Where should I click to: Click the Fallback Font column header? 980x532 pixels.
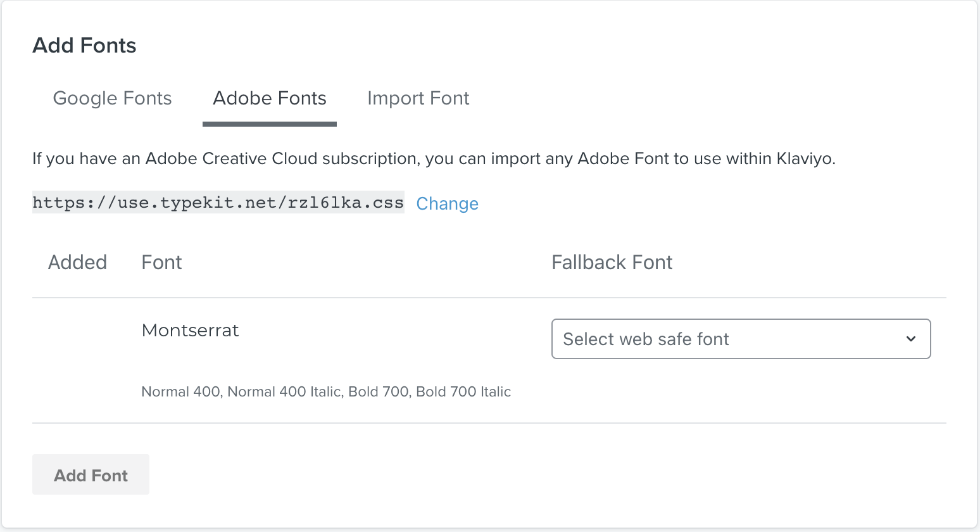coord(612,262)
